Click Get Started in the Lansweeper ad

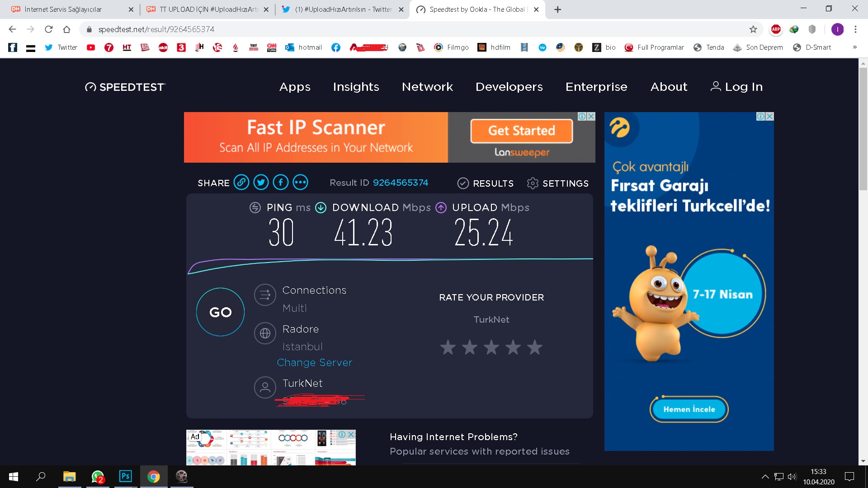click(x=522, y=131)
